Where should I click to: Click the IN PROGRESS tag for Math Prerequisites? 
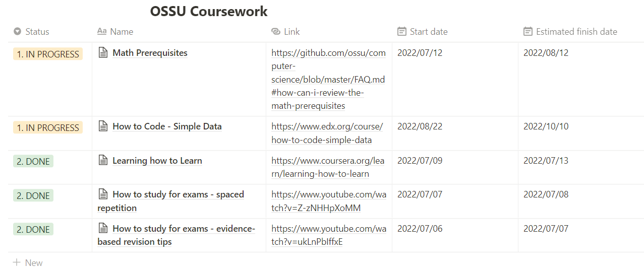click(x=48, y=54)
